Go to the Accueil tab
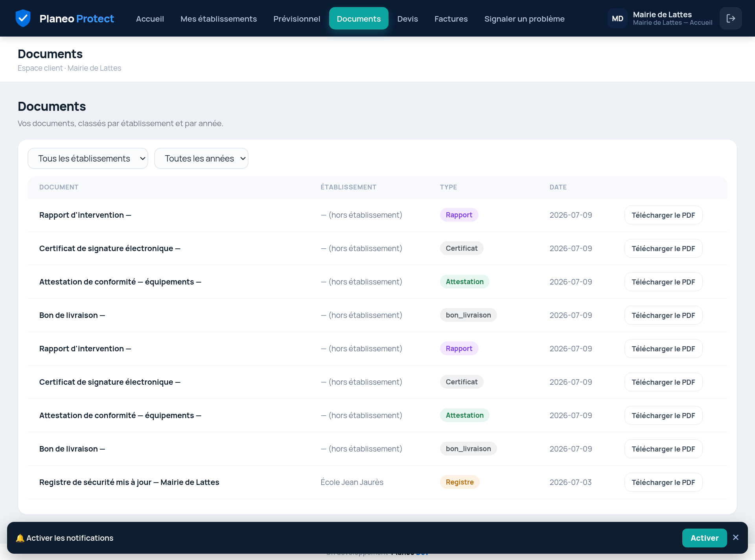Image resolution: width=755 pixels, height=560 pixels. pyautogui.click(x=150, y=18)
